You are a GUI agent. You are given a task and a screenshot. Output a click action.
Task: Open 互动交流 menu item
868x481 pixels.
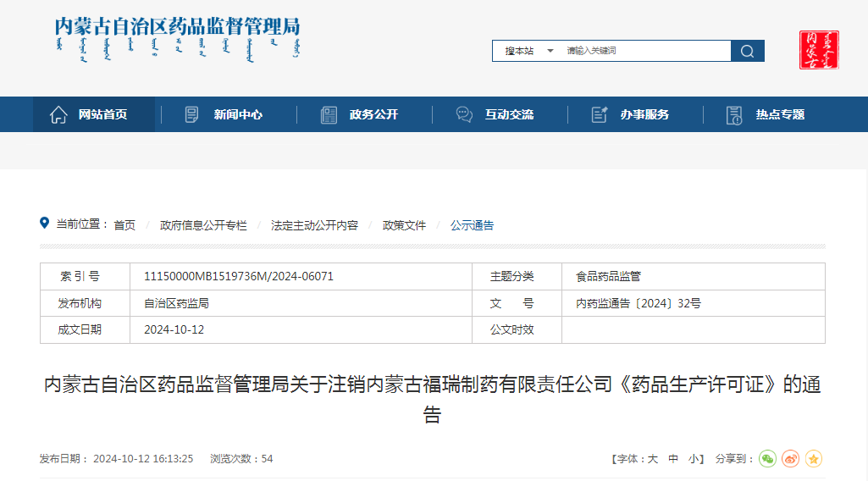[x=509, y=114]
